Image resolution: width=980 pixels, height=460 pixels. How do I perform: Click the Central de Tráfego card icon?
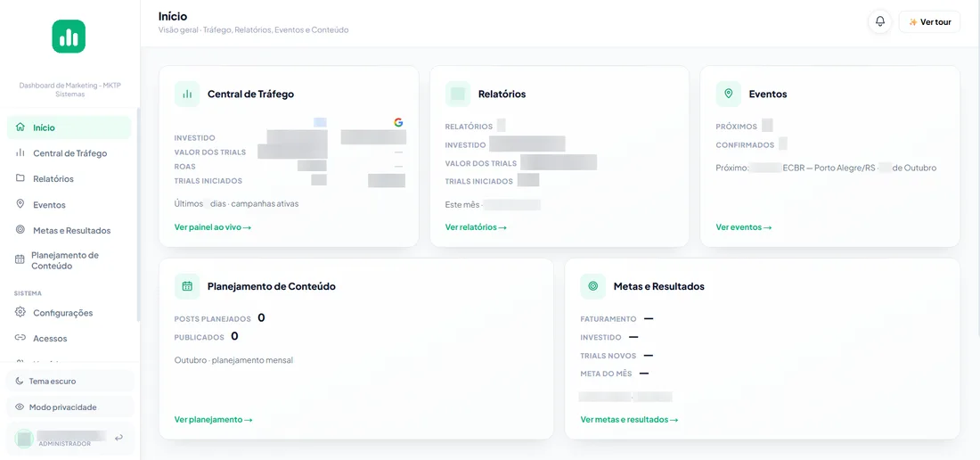coord(187,94)
